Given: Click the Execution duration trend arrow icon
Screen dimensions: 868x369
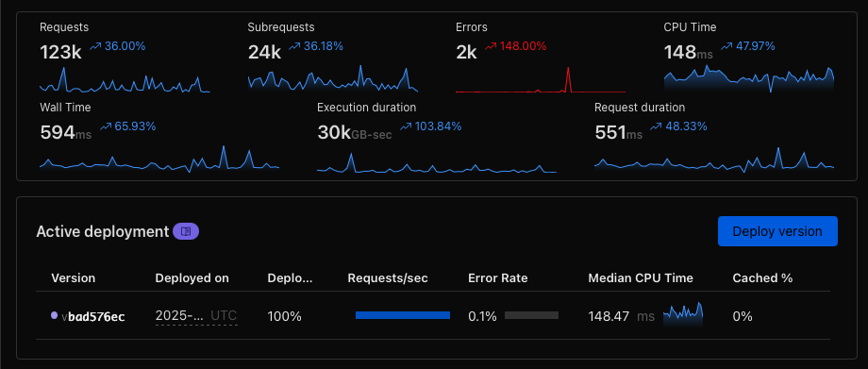Looking at the screenshot, I should point(406,126).
